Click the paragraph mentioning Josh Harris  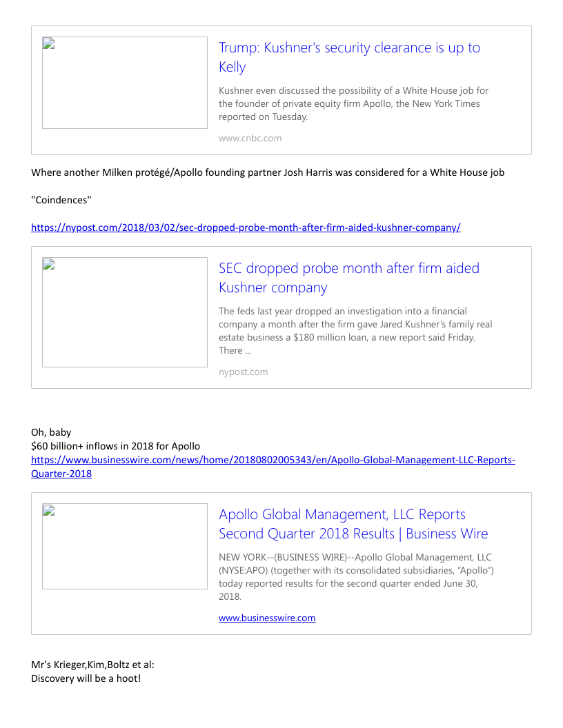coord(268,172)
